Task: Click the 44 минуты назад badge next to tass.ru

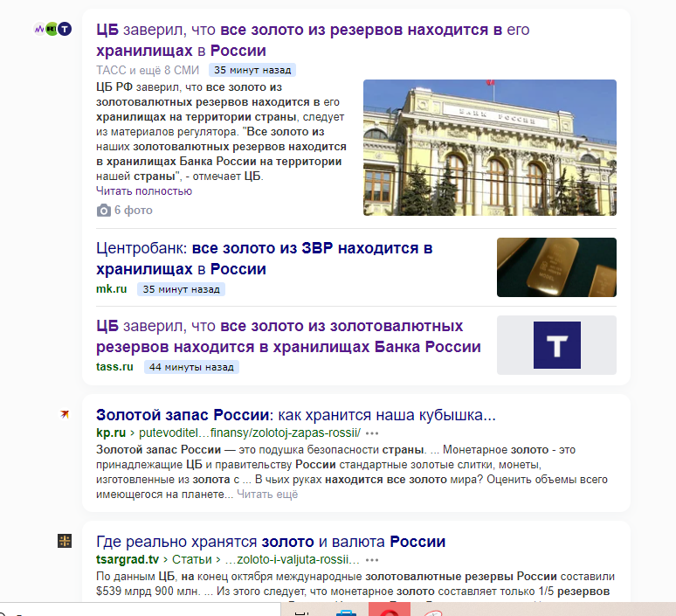Action: pyautogui.click(x=191, y=367)
